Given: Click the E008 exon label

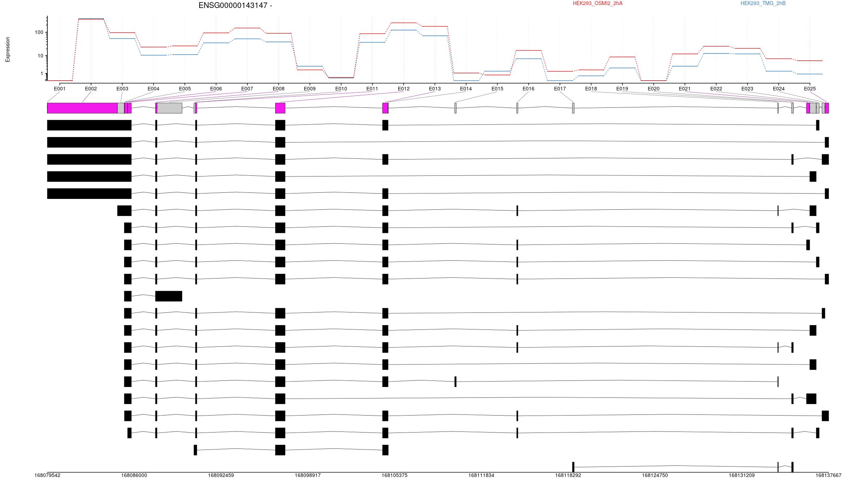Looking at the screenshot, I should point(278,89).
